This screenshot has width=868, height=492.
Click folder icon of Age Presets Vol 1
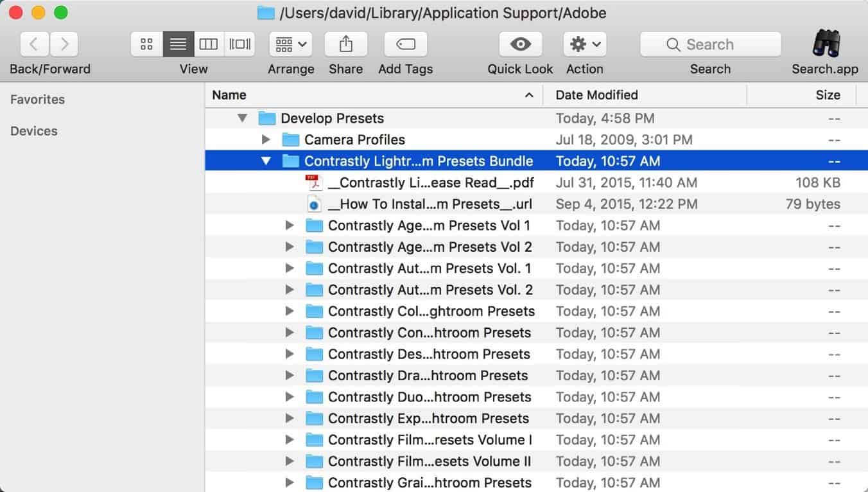(314, 225)
